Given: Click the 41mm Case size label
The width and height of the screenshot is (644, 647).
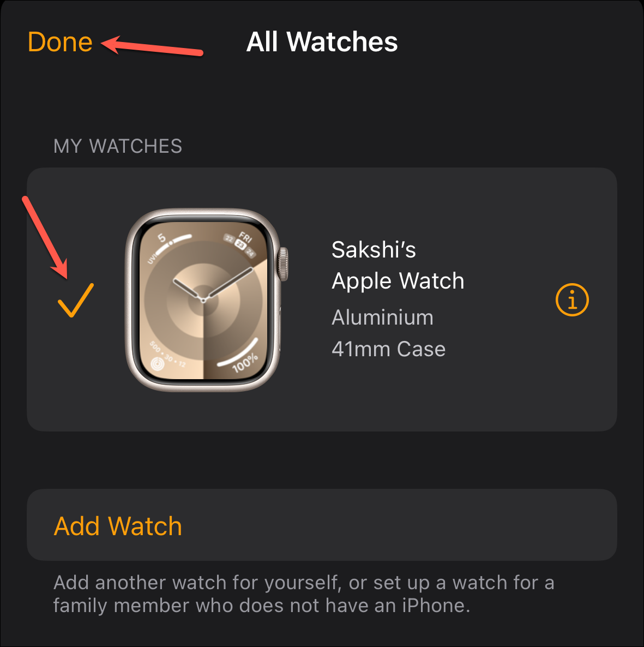Looking at the screenshot, I should 389,349.
